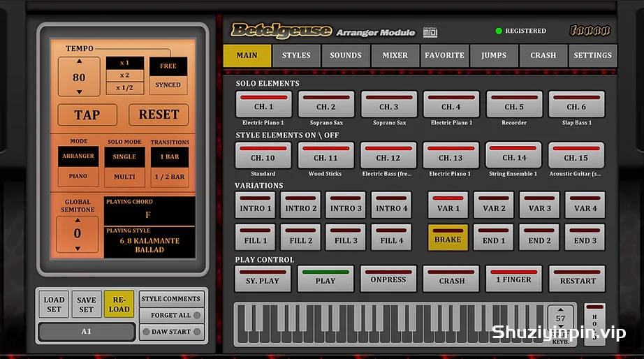Set solo mode to SINGLE
This screenshot has height=359, width=644.
point(124,157)
